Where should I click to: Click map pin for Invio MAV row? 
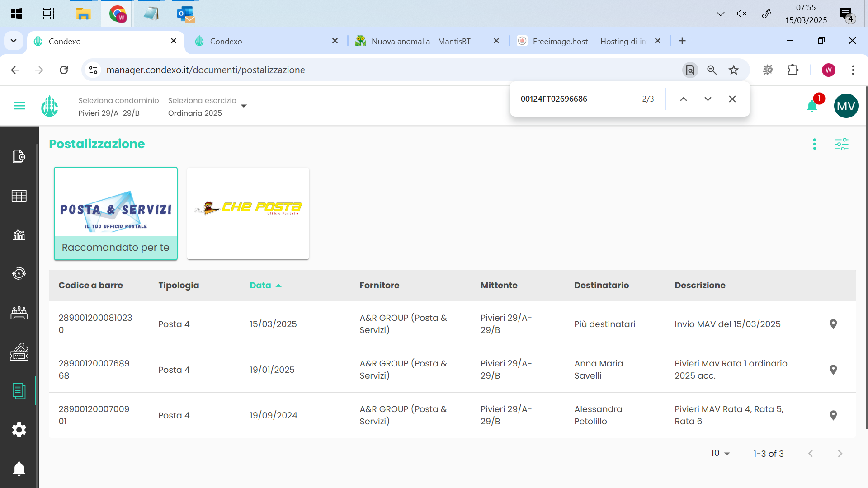(x=833, y=324)
